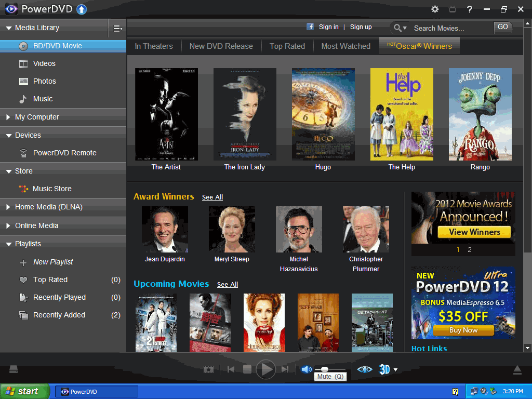Image resolution: width=532 pixels, height=399 pixels.
Task: Click the help question mark icon
Action: click(470, 9)
